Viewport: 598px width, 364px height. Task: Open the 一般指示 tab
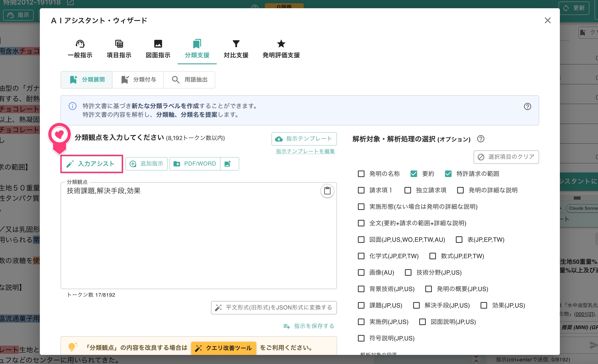80,49
